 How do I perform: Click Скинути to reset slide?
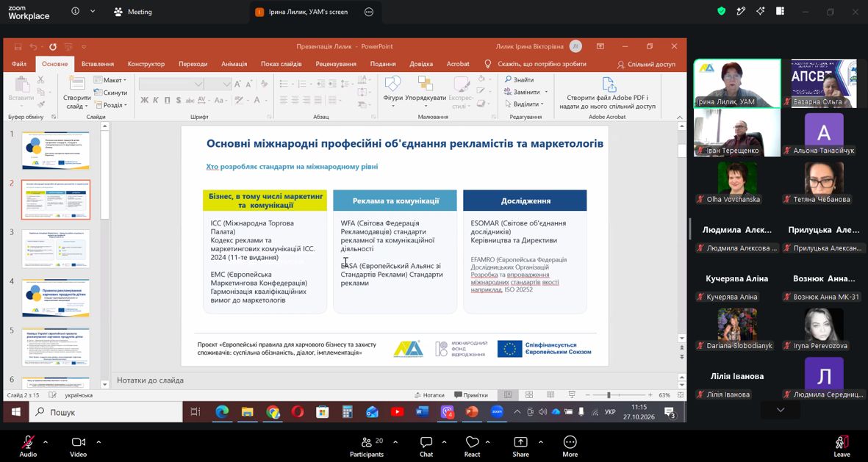[x=111, y=93]
